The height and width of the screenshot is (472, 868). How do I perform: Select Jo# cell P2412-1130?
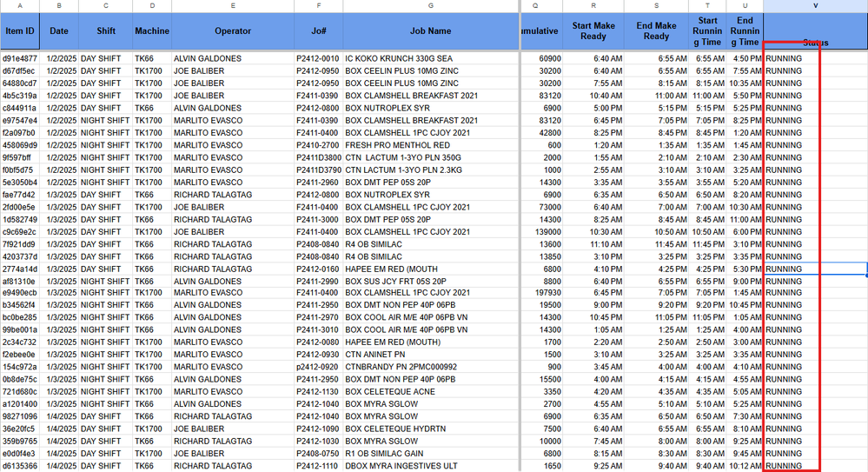(x=318, y=392)
